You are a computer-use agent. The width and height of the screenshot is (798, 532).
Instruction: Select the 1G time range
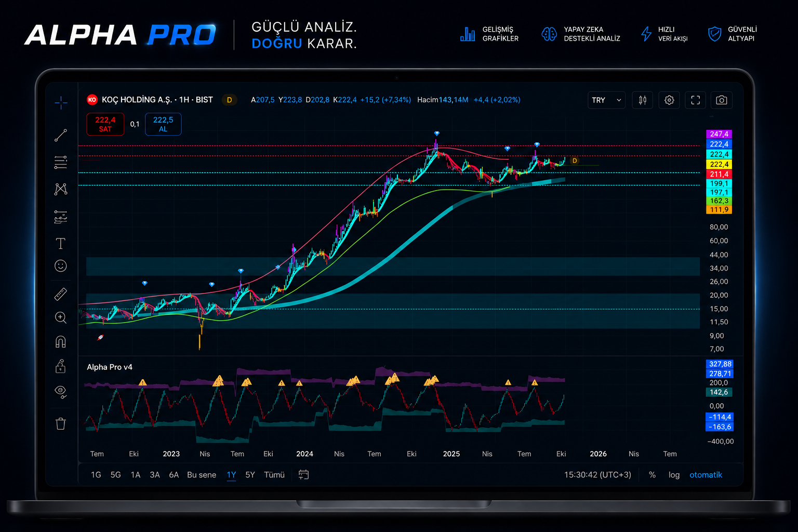tap(96, 475)
